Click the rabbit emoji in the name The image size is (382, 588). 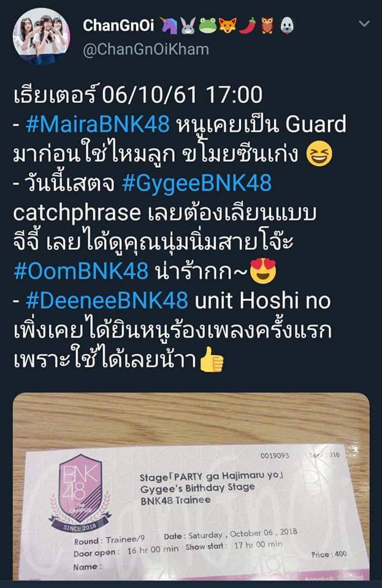tap(188, 26)
